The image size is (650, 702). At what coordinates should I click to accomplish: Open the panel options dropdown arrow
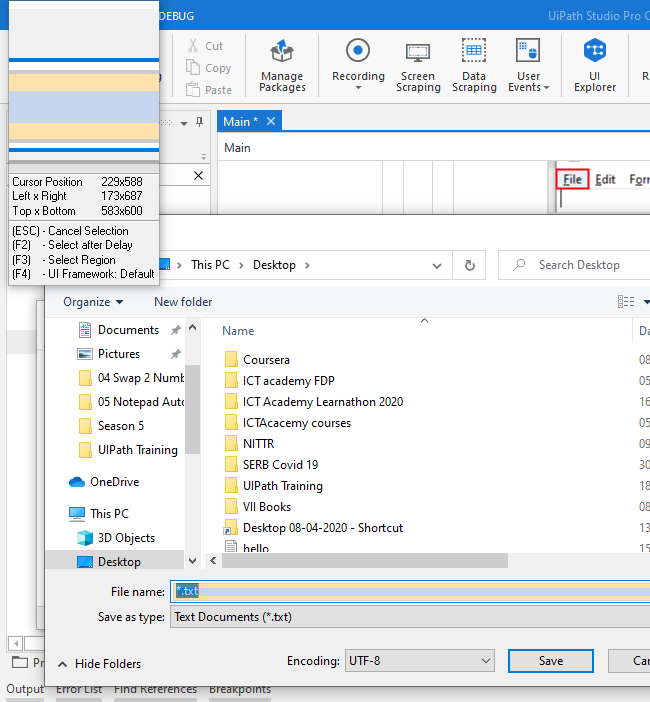(184, 123)
